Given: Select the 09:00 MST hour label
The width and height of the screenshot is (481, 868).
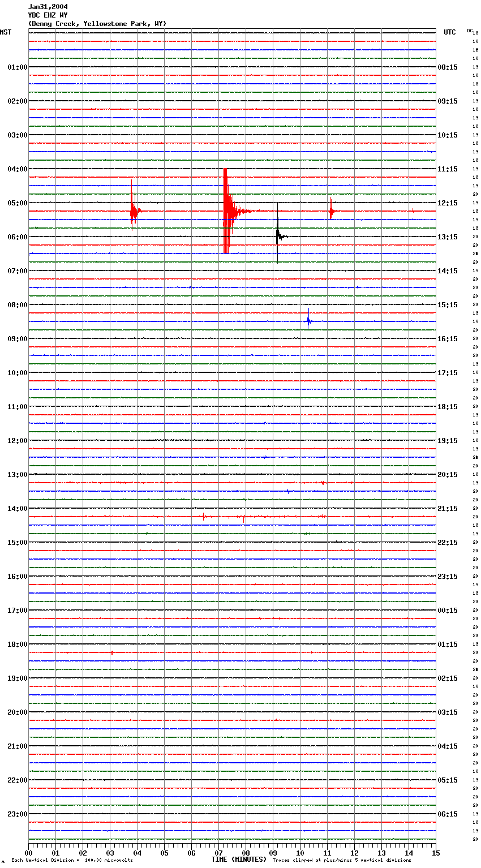Looking at the screenshot, I should tap(17, 339).
